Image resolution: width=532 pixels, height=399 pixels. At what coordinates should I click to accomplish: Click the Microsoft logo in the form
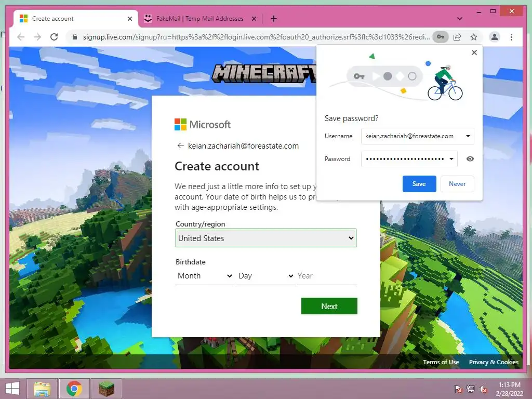(x=203, y=125)
